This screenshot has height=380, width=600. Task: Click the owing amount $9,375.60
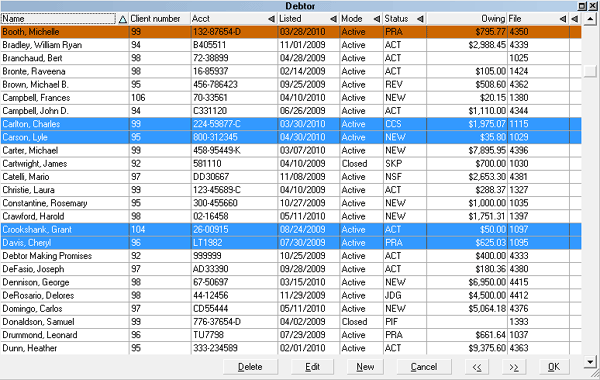click(487, 349)
